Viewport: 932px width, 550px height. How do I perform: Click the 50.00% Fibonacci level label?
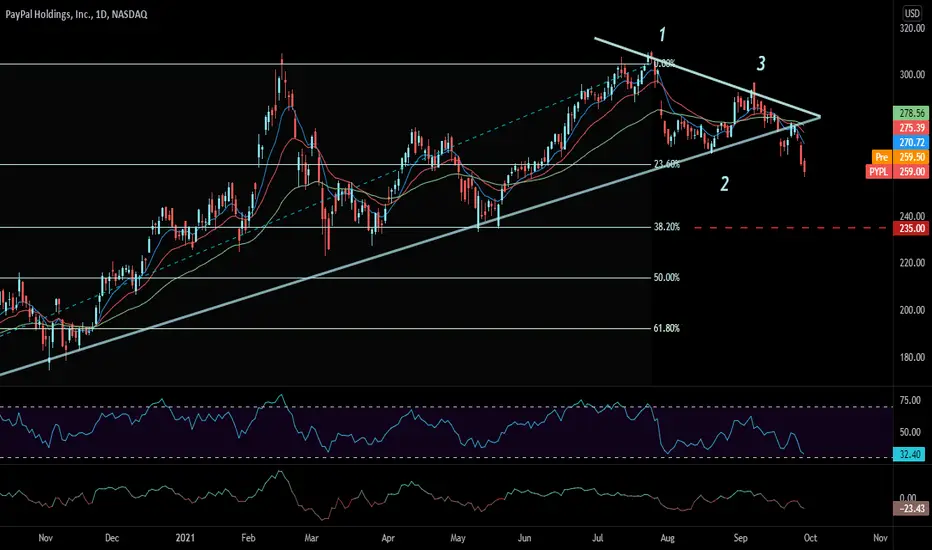pyautogui.click(x=667, y=278)
